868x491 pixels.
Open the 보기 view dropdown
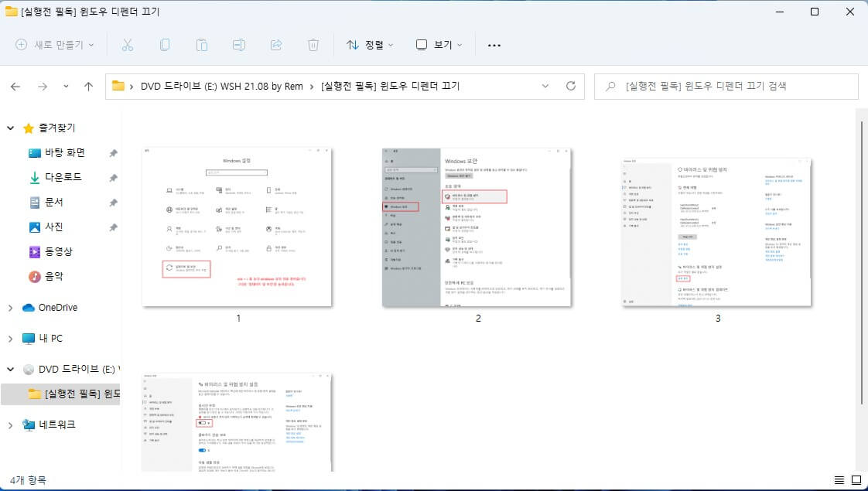[439, 45]
